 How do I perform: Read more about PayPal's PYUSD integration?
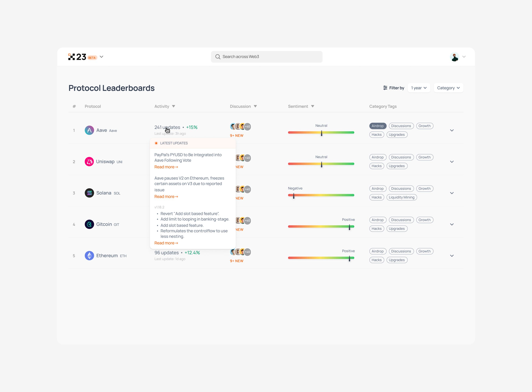tap(166, 167)
